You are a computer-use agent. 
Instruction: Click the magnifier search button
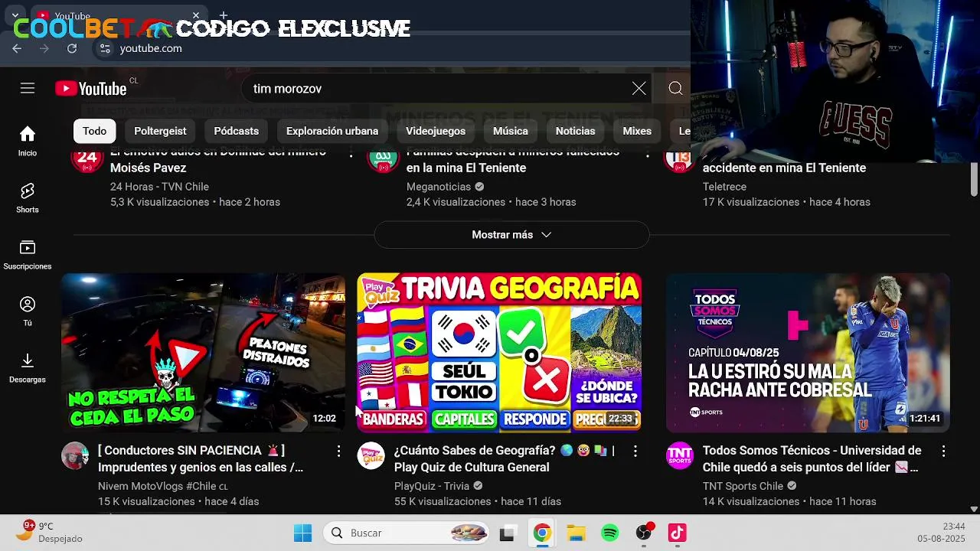[675, 89]
